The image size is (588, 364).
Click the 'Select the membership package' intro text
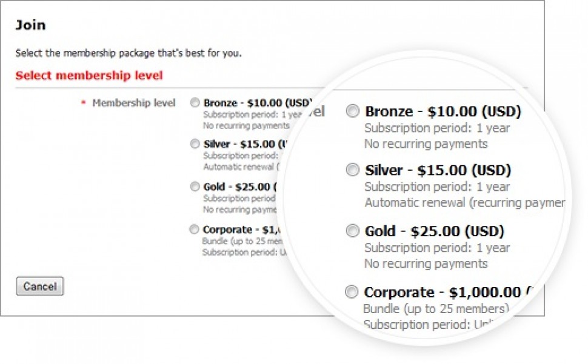[129, 53]
